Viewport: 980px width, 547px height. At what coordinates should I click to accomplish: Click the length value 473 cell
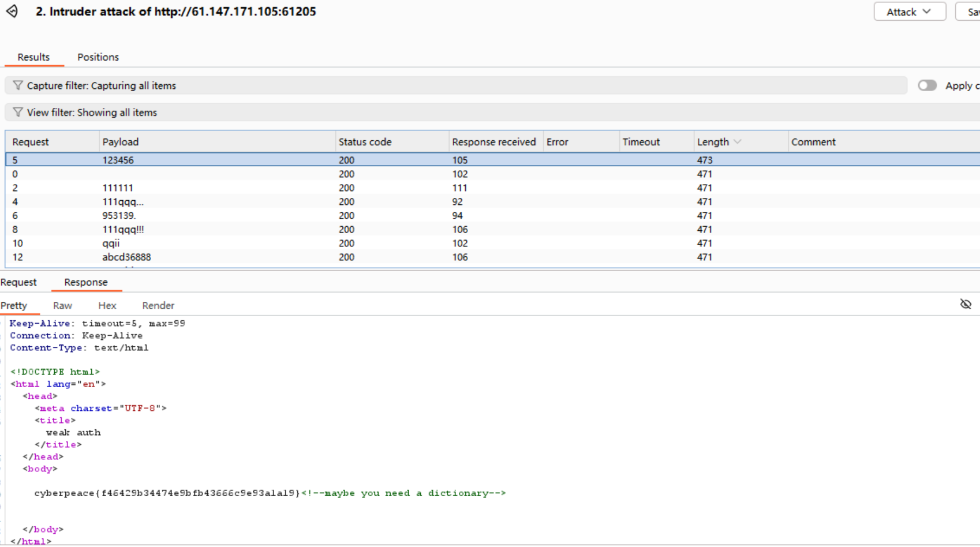pos(705,160)
